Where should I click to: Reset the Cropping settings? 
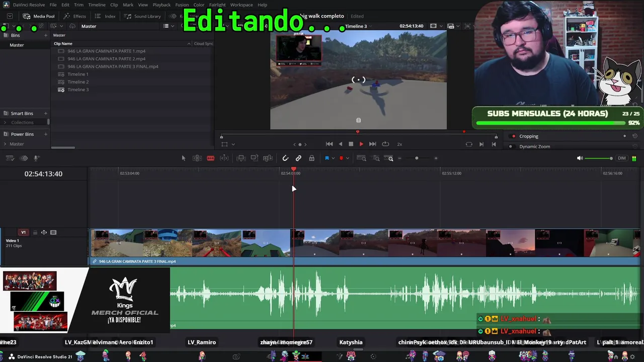[635, 136]
